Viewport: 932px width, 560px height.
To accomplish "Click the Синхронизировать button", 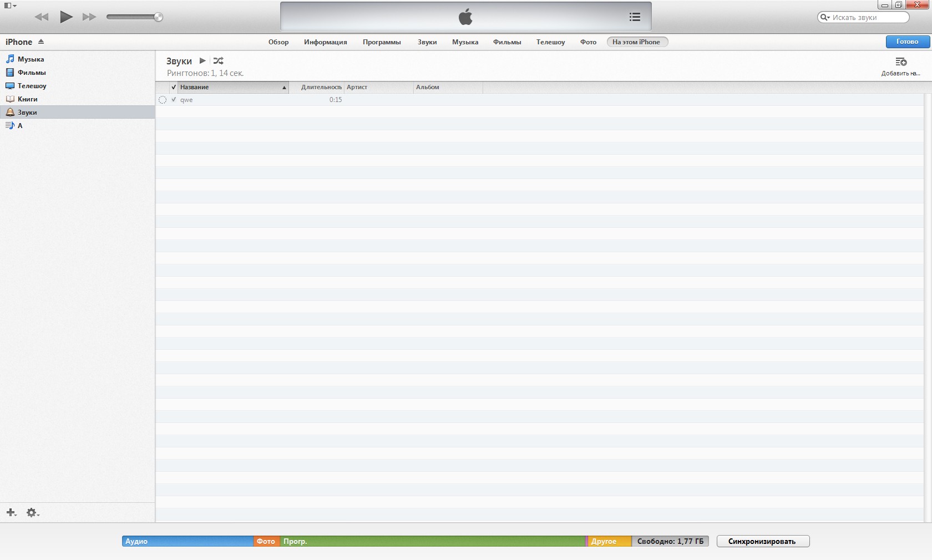I will 763,541.
